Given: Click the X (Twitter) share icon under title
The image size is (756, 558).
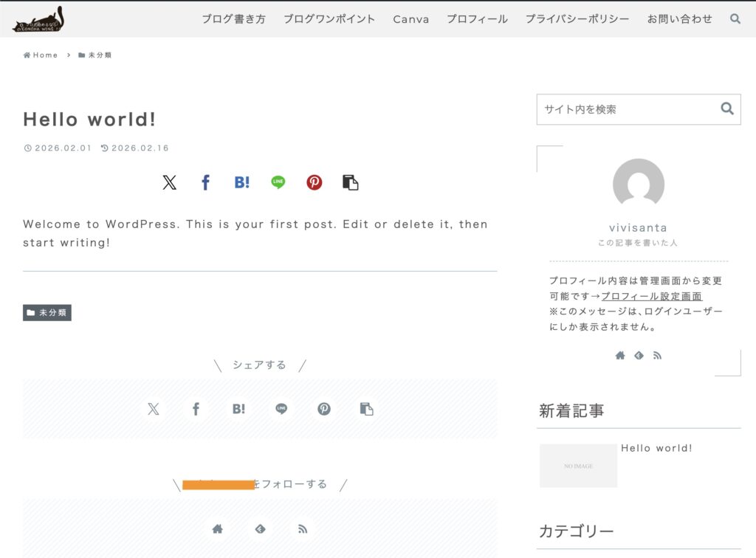Looking at the screenshot, I should (169, 182).
